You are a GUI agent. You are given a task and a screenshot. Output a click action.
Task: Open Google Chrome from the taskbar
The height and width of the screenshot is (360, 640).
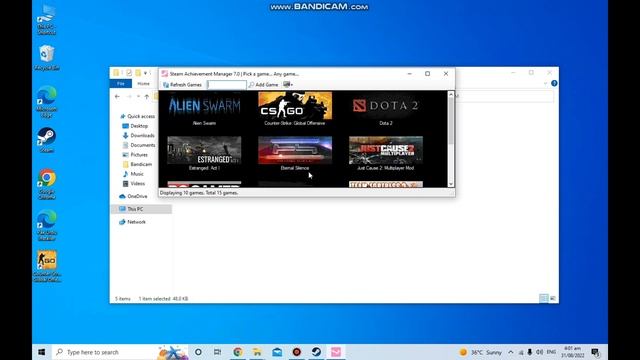click(x=238, y=352)
